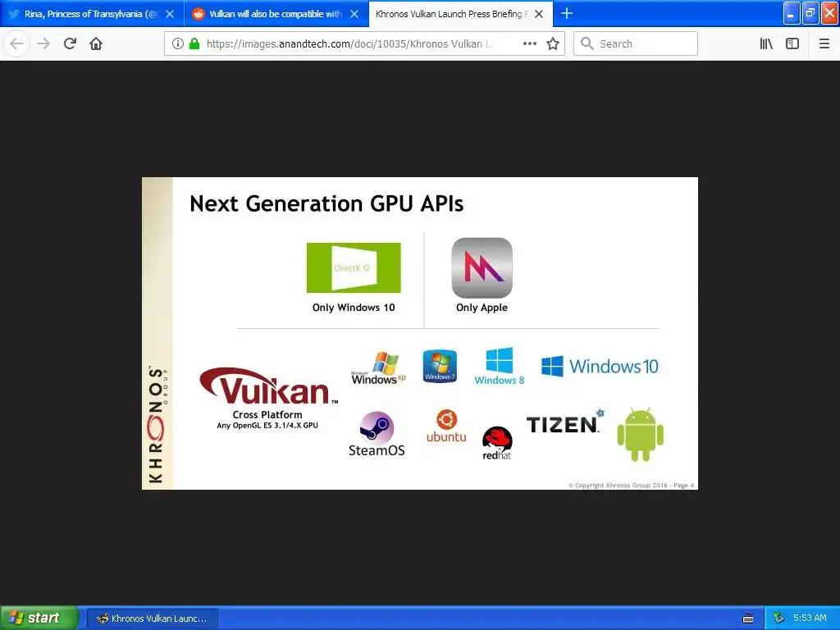The height and width of the screenshot is (630, 840).
Task: Switch to the Vulkan will also be compatible tab
Action: pyautogui.click(x=276, y=14)
